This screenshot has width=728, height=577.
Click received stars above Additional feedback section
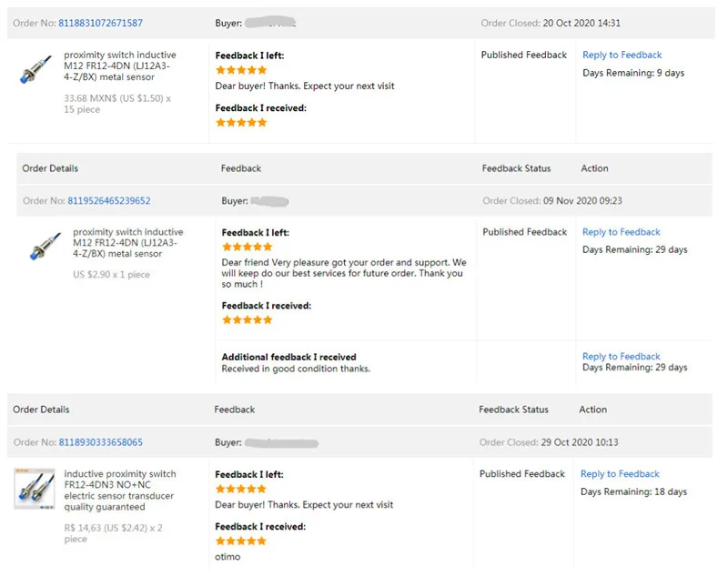(x=247, y=319)
